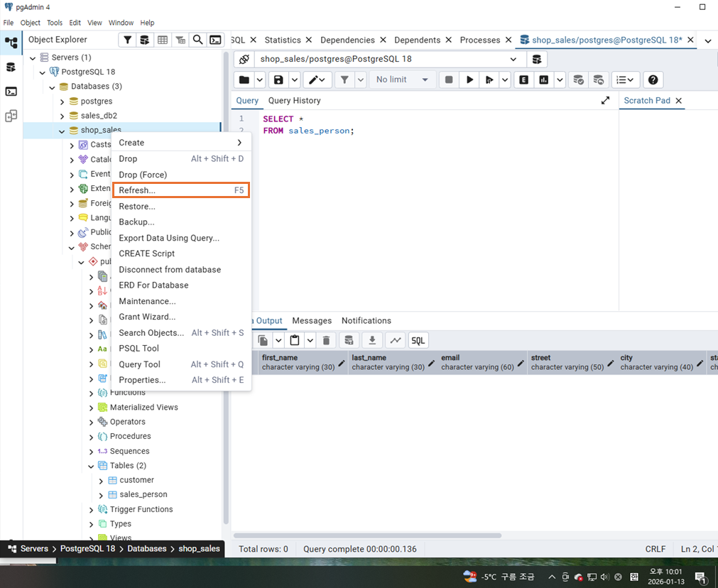718x588 pixels.
Task: Delete selected rows using the trash icon
Action: tap(326, 340)
